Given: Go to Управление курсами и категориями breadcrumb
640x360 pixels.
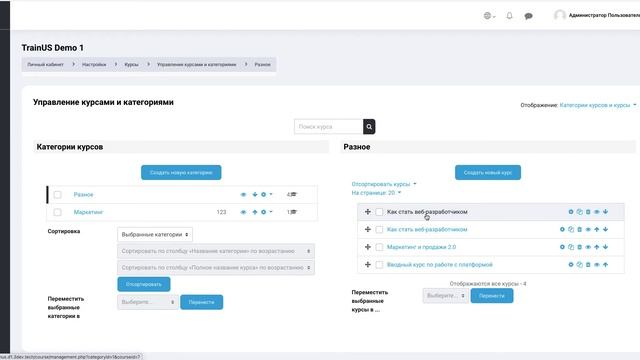Looking at the screenshot, I should [197, 64].
